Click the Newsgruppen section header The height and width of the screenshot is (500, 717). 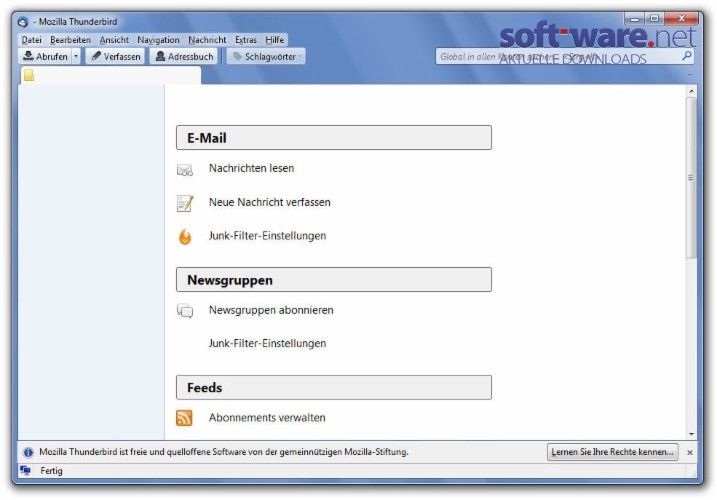coord(334,280)
